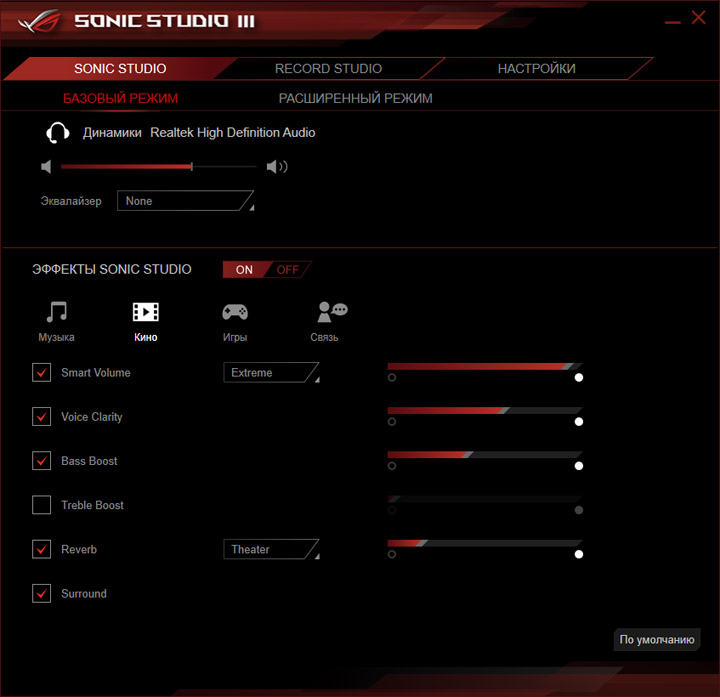Click the Динамики device label
Viewport: 720px width, 697px height.
(x=112, y=133)
